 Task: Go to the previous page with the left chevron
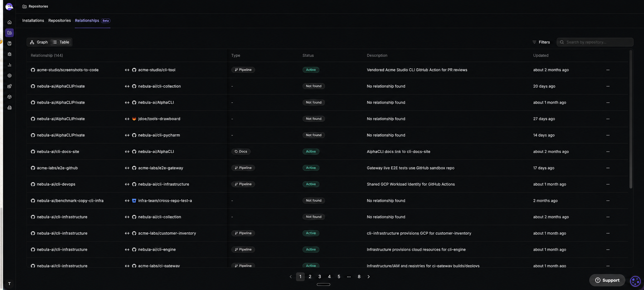pos(290,277)
